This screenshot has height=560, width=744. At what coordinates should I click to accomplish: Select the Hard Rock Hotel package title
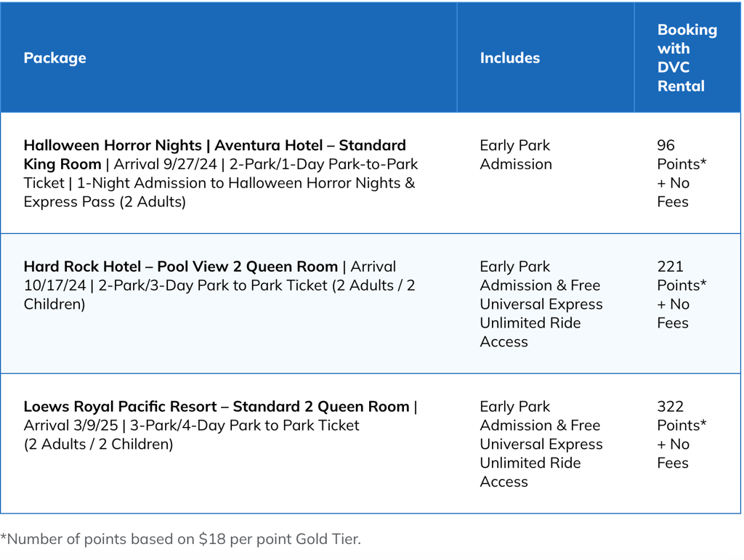(180, 267)
